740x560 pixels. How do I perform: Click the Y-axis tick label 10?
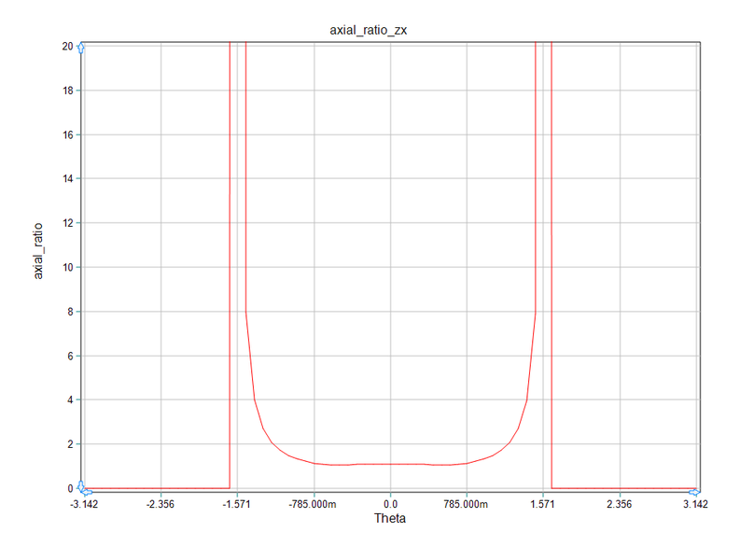[x=68, y=267]
